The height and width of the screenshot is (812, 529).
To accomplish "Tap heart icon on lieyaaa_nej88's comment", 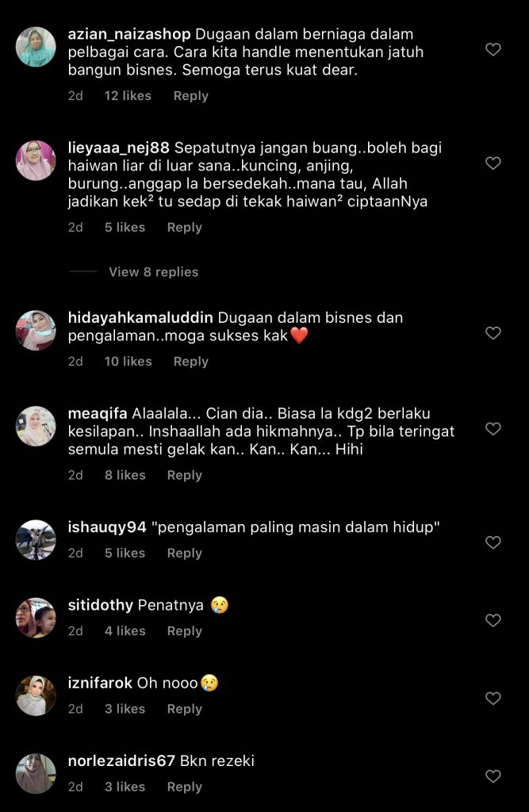I will click(x=493, y=163).
